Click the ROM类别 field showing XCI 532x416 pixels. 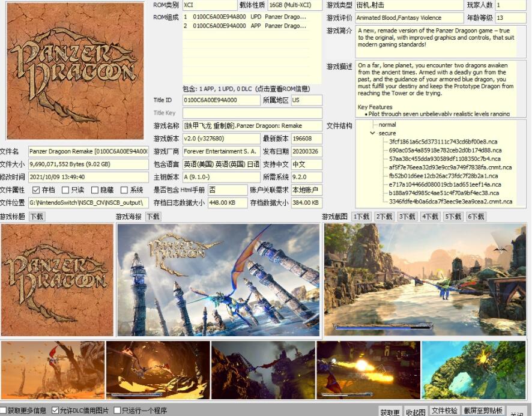coord(210,5)
